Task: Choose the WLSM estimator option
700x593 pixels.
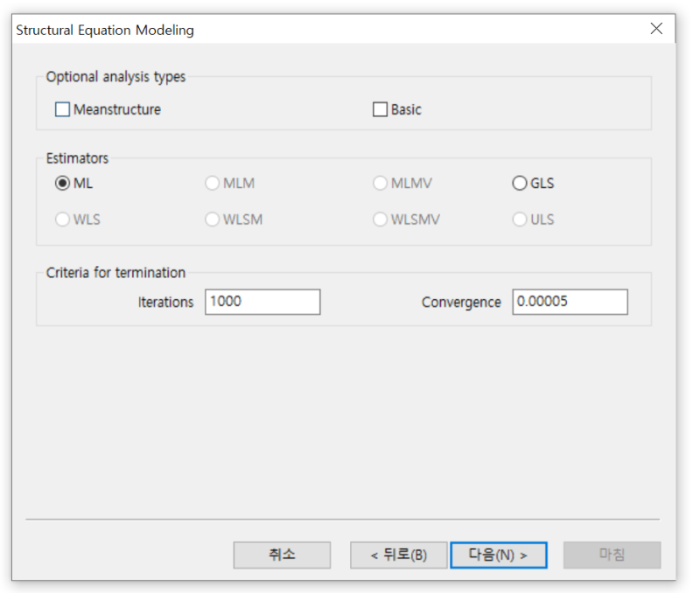Action: [x=212, y=219]
